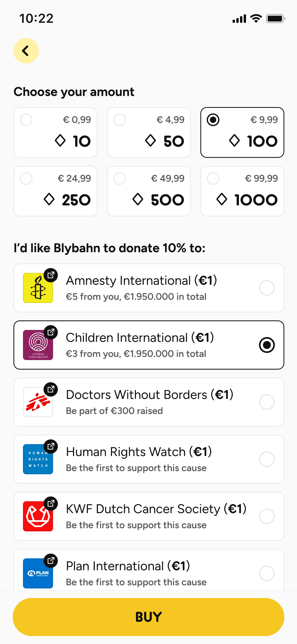Viewport: 297px width, 644px height.
Task: Pick the € 49,99 for 500 amount
Action: pyautogui.click(x=149, y=191)
